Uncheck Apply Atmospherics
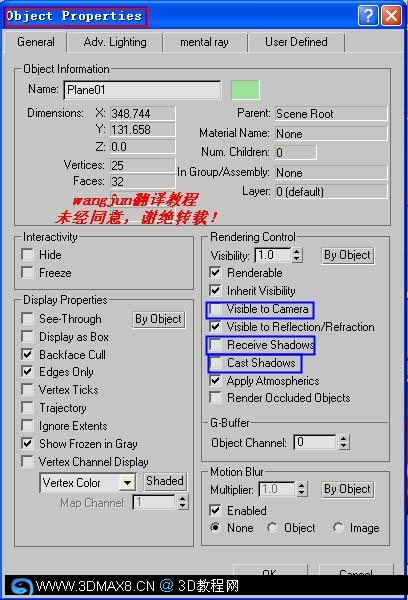The width and height of the screenshot is (408, 600). pos(215,380)
